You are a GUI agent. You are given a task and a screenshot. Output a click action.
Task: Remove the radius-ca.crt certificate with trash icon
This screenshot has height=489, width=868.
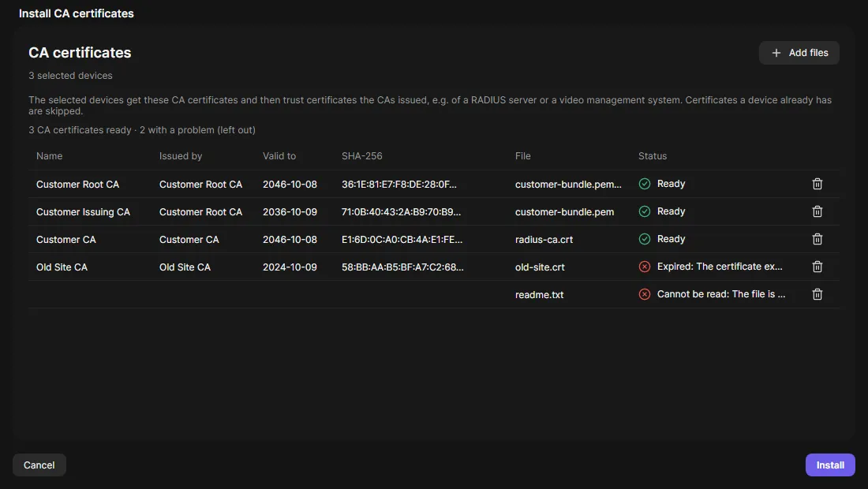tap(817, 239)
